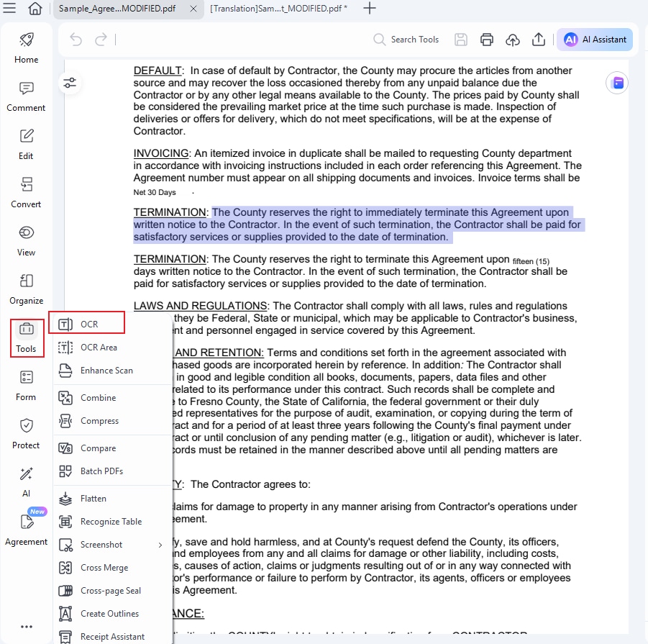
Task: Open Receipt Assistant from the Tools menu
Action: (112, 637)
